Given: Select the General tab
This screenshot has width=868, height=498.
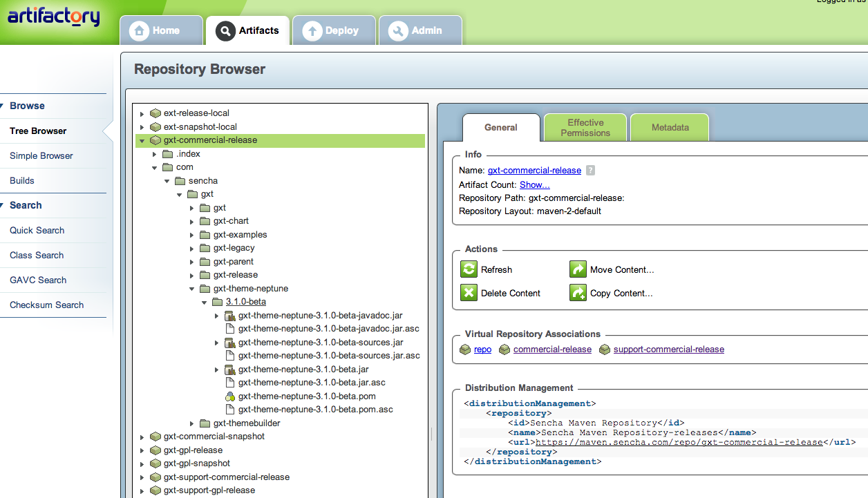Looking at the screenshot, I should (501, 127).
